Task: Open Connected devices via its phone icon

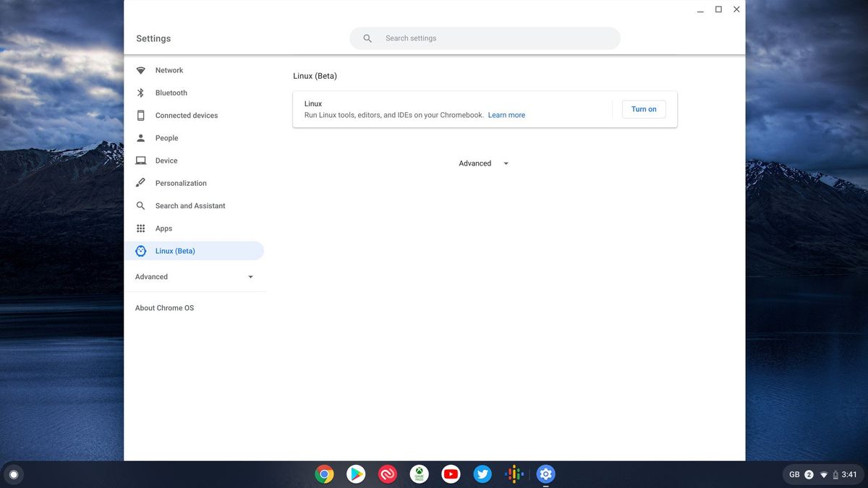Action: [x=140, y=115]
